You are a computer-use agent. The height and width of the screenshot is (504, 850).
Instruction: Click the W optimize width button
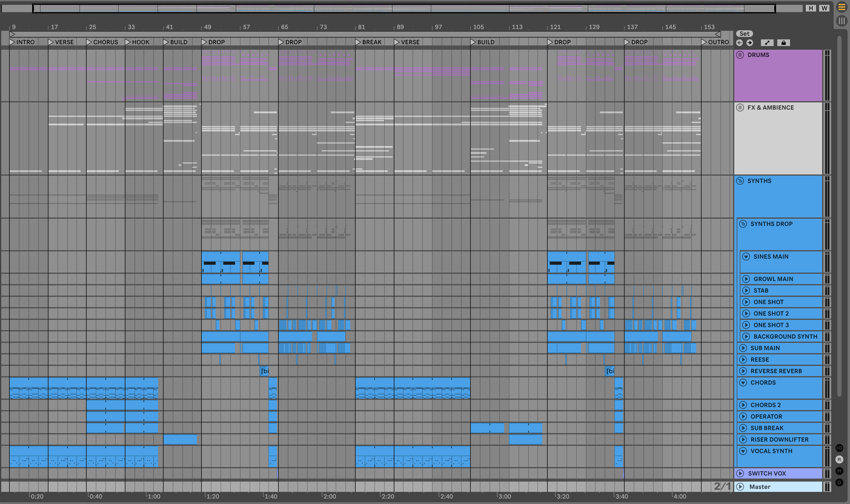pyautogui.click(x=824, y=8)
